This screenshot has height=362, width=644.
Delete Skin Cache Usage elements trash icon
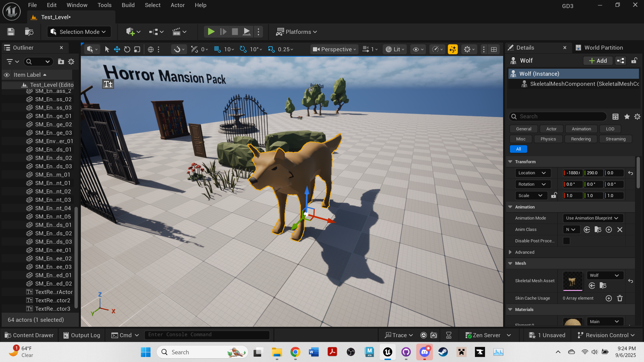click(620, 298)
